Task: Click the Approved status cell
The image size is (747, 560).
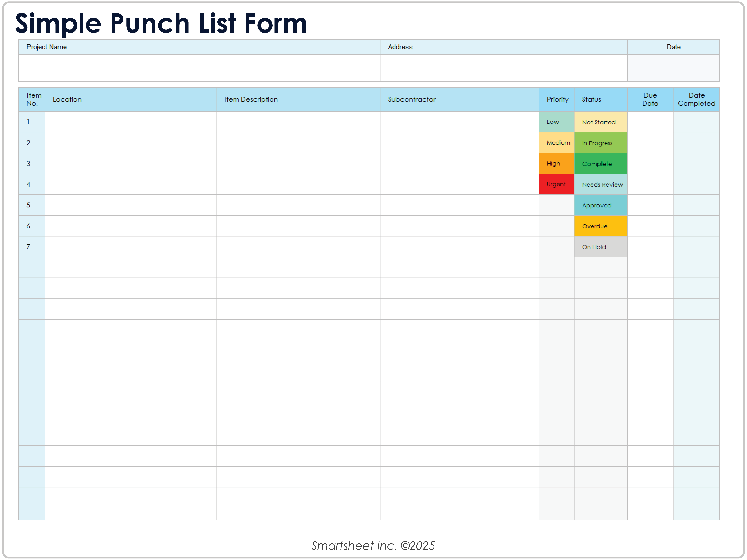Action: point(600,205)
